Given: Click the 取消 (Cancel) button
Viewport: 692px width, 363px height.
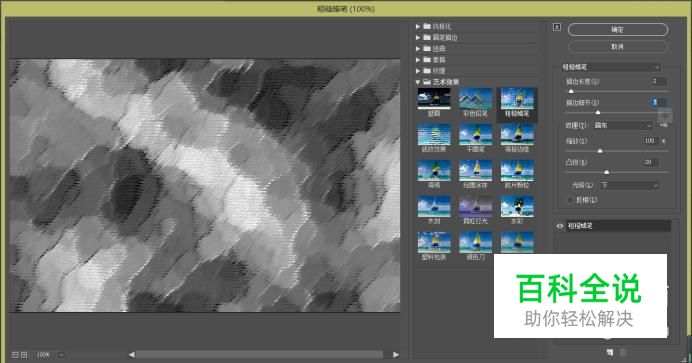Looking at the screenshot, I should point(617,46).
